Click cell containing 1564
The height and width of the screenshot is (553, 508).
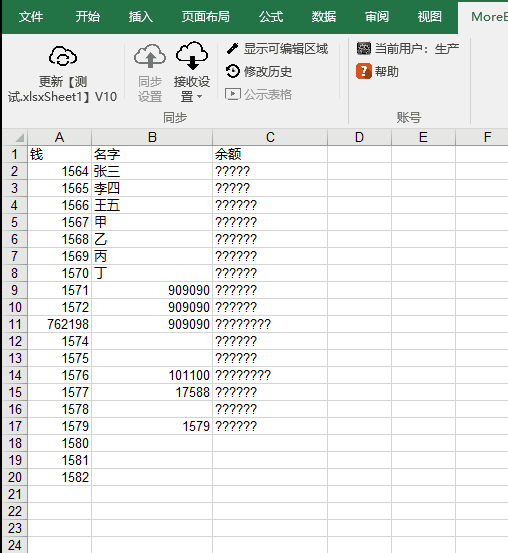pos(60,171)
